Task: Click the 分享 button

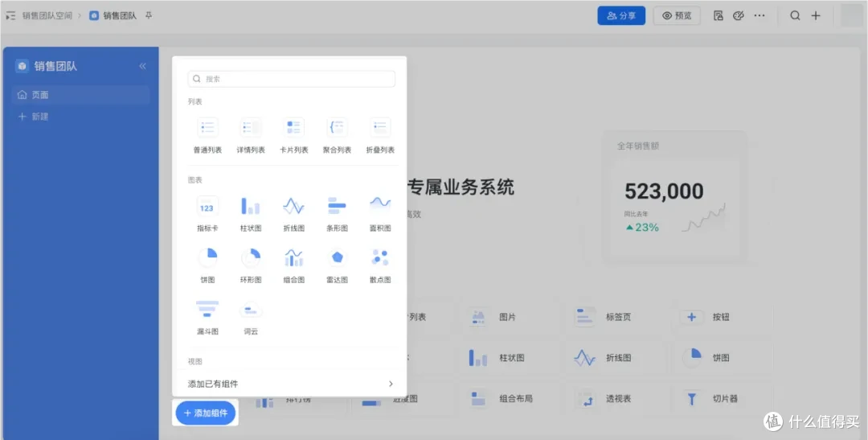Action: tap(621, 15)
